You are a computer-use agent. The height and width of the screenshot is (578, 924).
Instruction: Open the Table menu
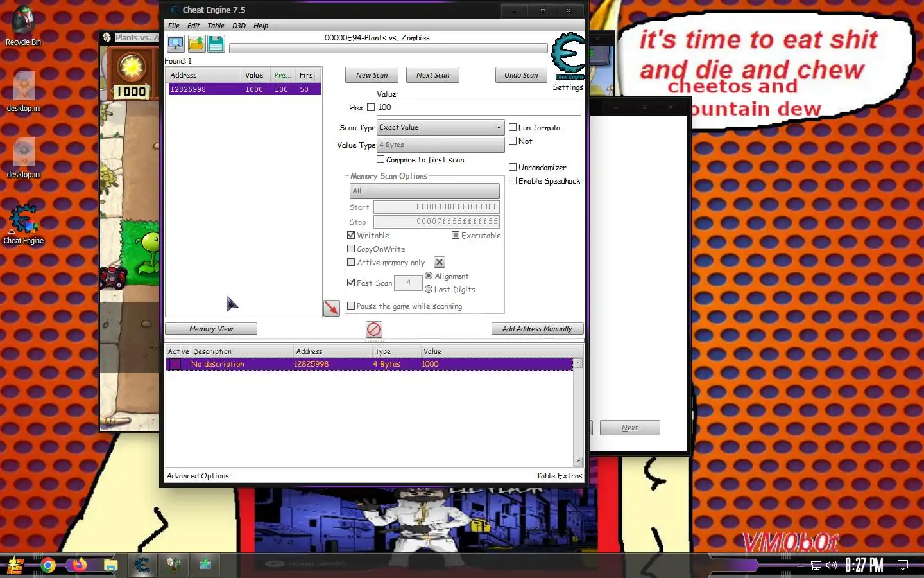(216, 26)
